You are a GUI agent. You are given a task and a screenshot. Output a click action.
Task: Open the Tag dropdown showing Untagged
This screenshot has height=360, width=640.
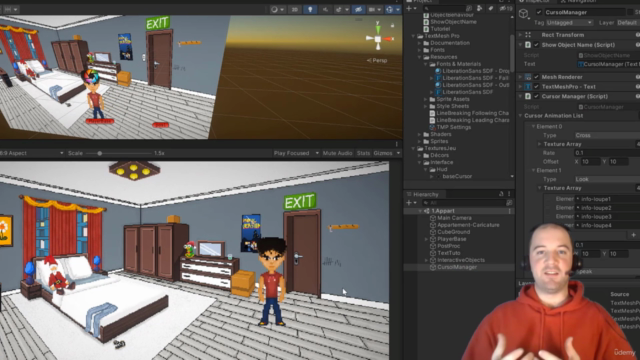(569, 23)
